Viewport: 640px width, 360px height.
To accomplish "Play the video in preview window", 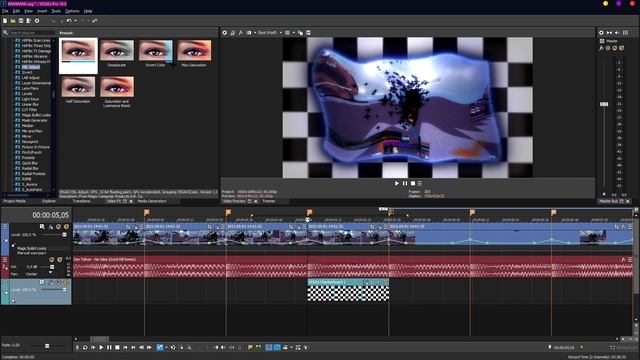I will [x=397, y=183].
